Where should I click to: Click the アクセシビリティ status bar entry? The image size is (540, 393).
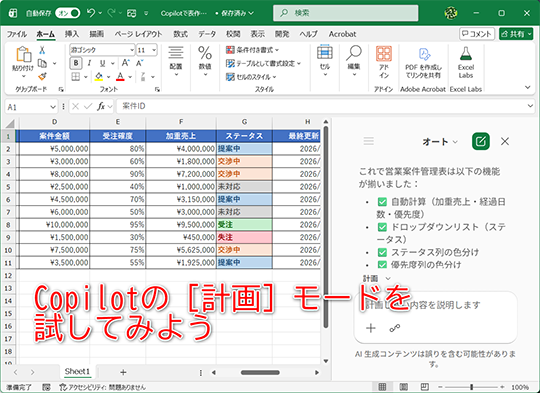pyautogui.click(x=102, y=387)
